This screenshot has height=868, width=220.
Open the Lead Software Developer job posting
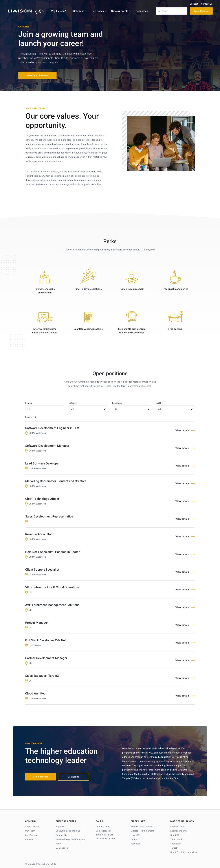click(42, 463)
